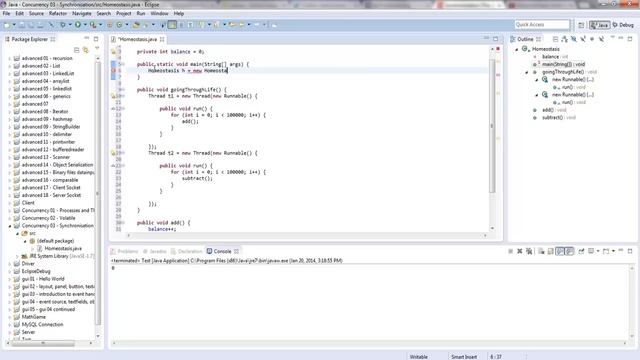This screenshot has width=640, height=360.
Task: Expand JRE System Library node
Action: (18, 256)
